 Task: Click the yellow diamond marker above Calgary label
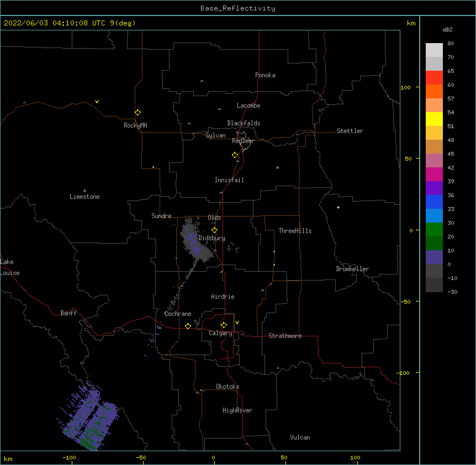[x=224, y=325]
